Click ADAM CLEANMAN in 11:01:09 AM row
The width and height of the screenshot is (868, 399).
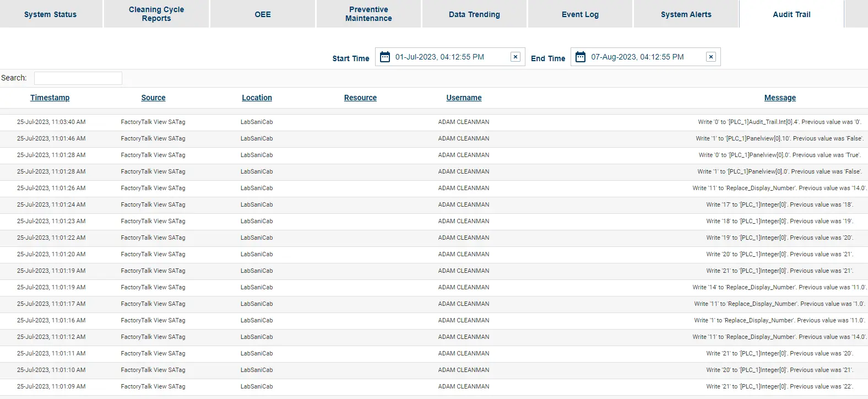point(464,386)
